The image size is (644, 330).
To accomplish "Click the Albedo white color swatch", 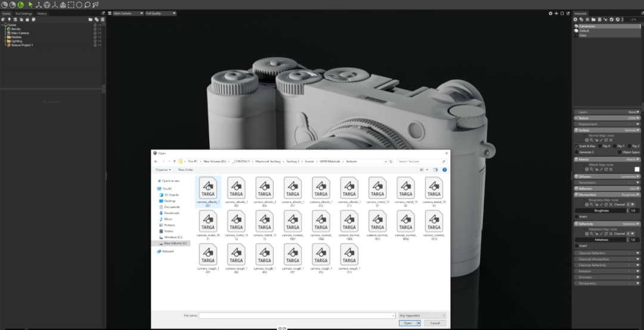I will click(637, 169).
